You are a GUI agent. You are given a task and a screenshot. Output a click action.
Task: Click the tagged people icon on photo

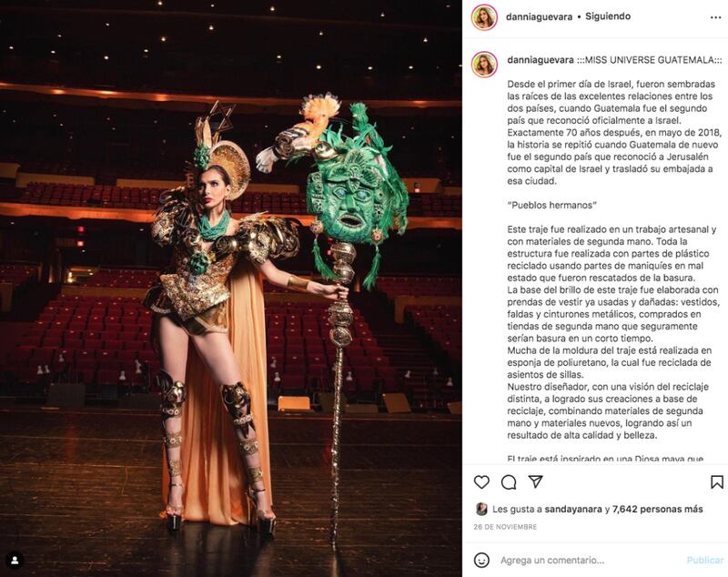pyautogui.click(x=15, y=561)
